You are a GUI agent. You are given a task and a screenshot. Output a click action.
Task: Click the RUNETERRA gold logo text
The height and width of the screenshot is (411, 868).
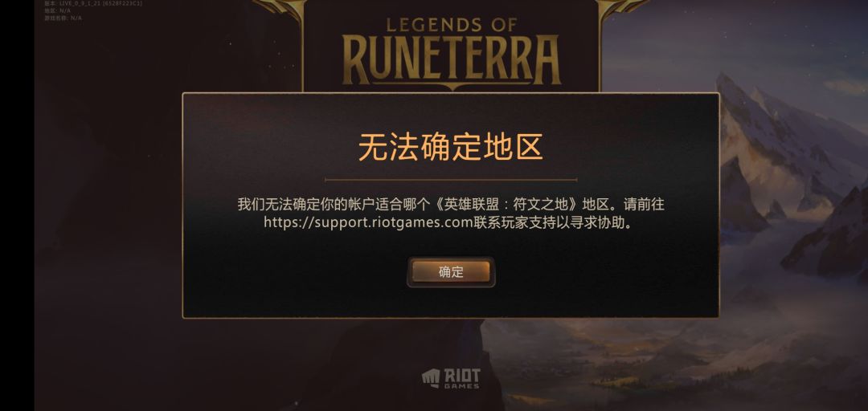tap(452, 59)
